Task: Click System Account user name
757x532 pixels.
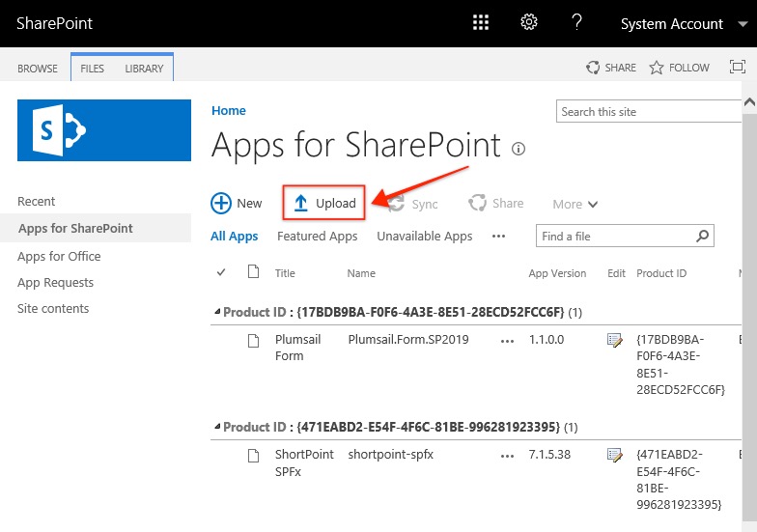Action: (672, 24)
